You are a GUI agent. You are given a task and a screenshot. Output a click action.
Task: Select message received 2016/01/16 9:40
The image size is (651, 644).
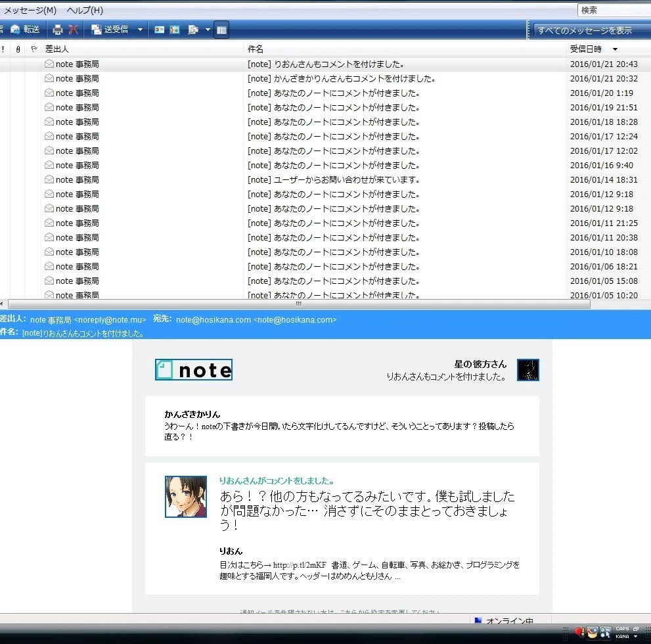pyautogui.click(x=326, y=165)
